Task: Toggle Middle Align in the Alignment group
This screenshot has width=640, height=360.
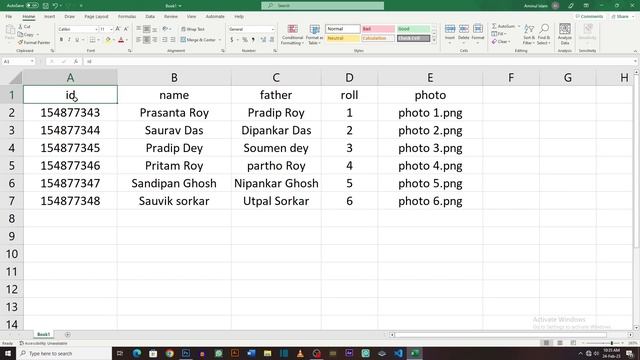Action: click(147, 29)
